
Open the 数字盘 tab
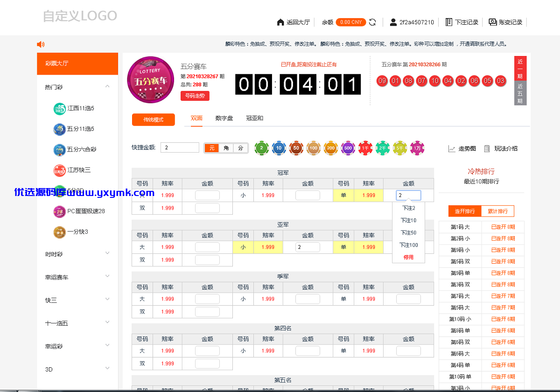coord(224,119)
